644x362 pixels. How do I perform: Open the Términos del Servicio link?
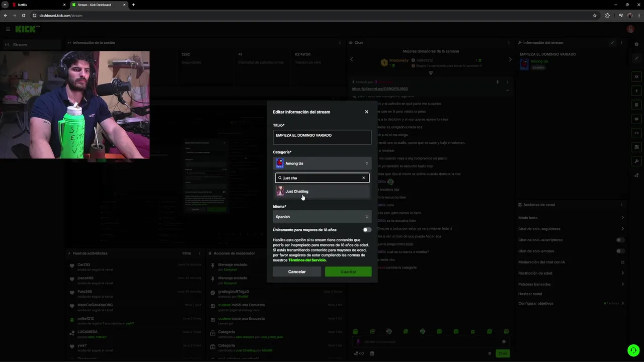[307, 260]
